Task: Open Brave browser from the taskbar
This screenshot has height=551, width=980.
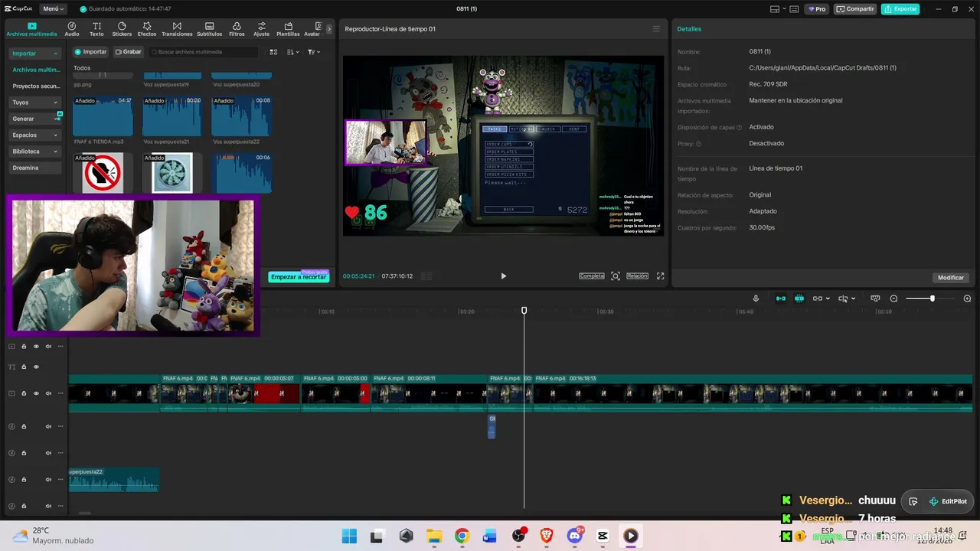Action: pyautogui.click(x=547, y=536)
